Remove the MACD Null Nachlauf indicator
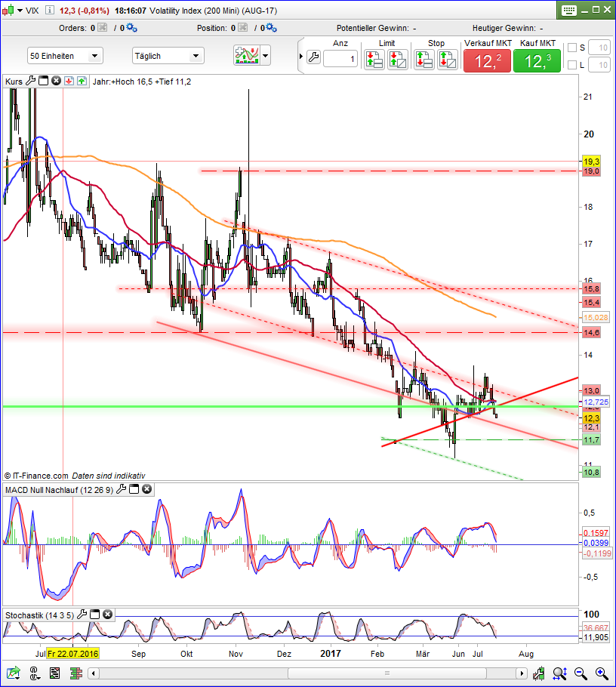Image resolution: width=616 pixels, height=687 pixels. (146, 489)
